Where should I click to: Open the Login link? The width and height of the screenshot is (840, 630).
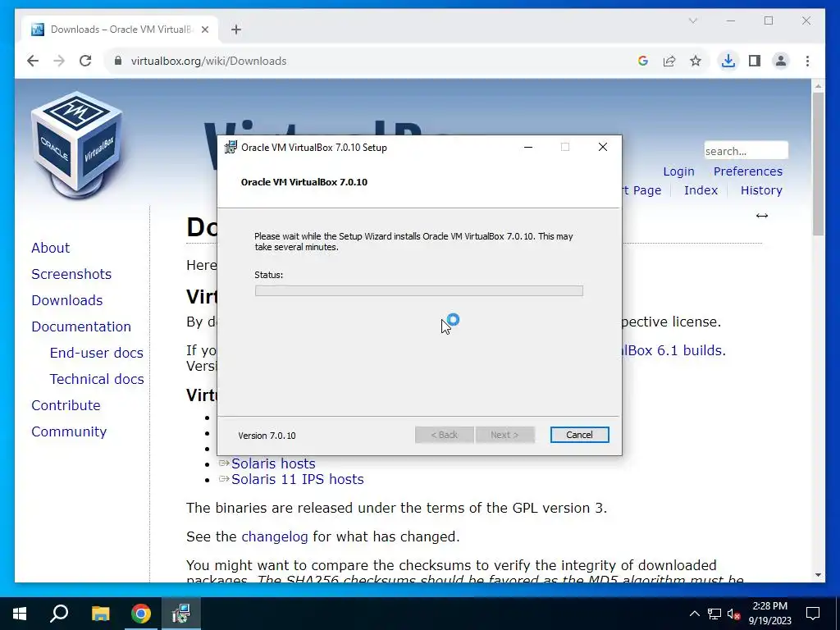point(678,171)
